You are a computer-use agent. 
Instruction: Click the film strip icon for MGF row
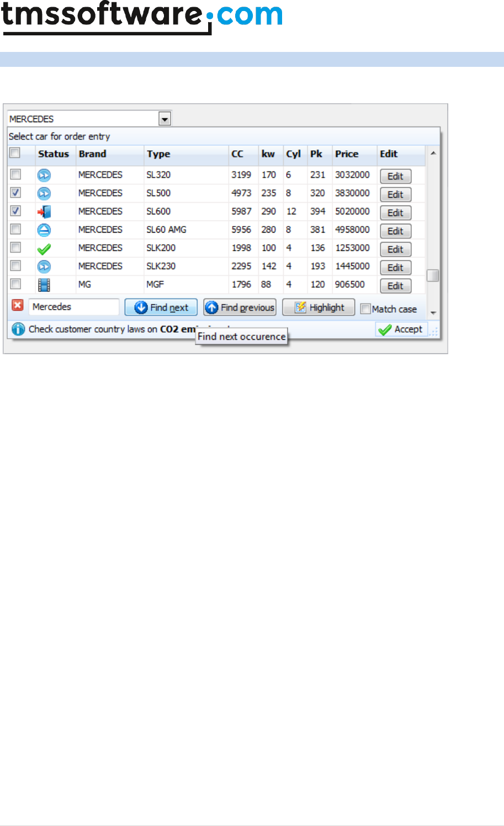(44, 285)
